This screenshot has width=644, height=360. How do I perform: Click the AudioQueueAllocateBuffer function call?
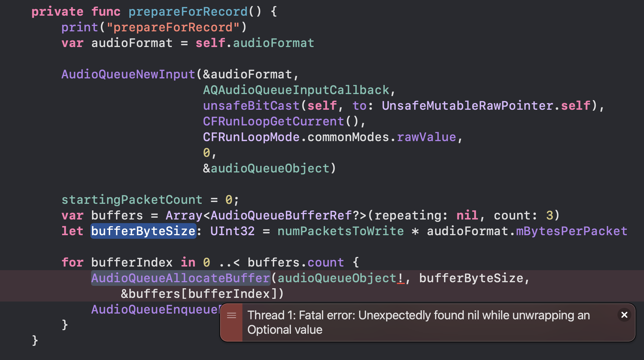(181, 278)
